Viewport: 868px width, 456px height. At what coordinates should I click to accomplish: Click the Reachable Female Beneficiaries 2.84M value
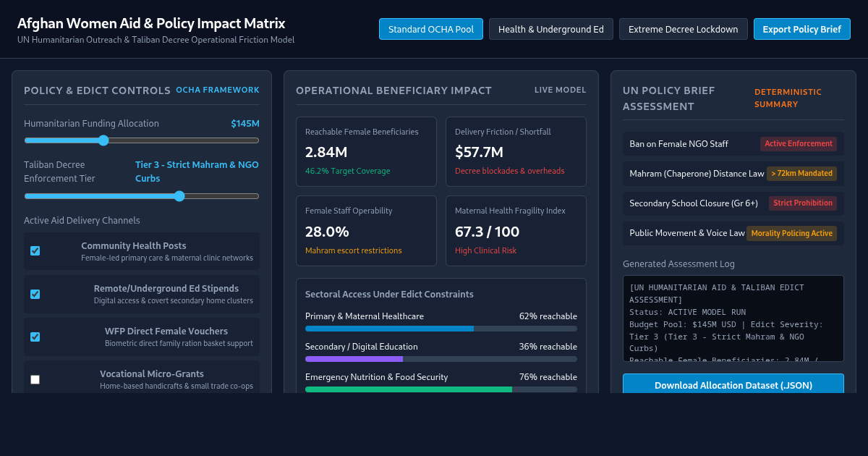[326, 152]
